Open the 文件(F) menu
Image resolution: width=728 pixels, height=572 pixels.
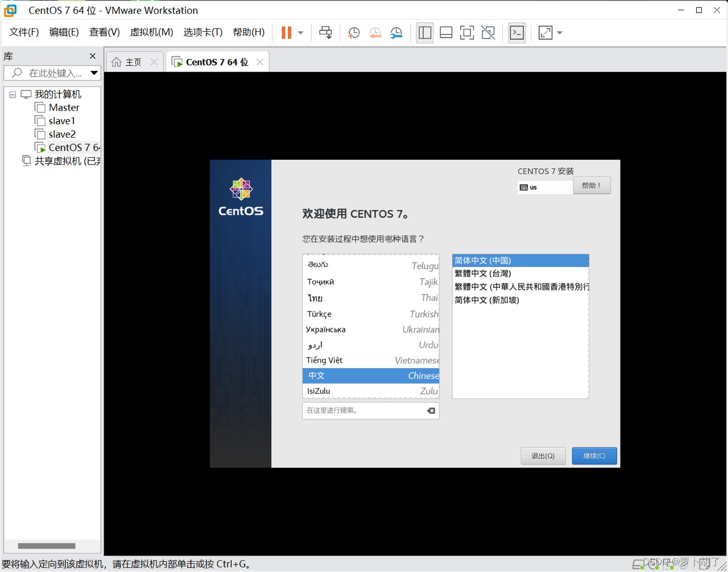pos(24,32)
